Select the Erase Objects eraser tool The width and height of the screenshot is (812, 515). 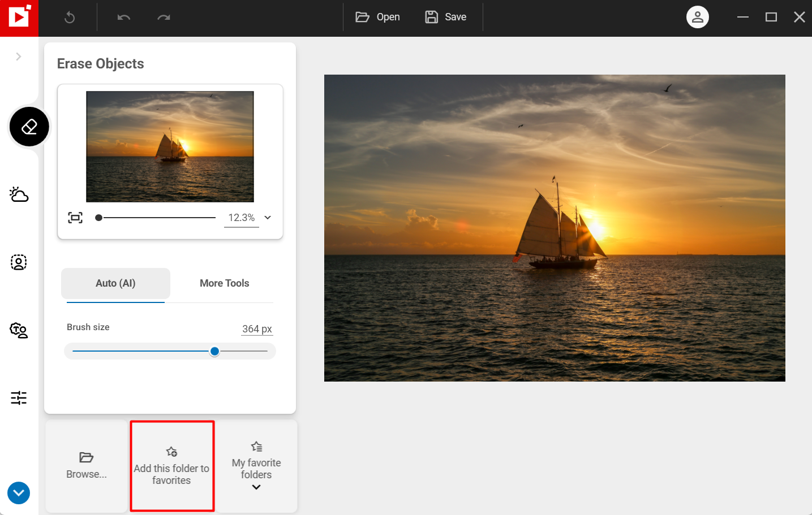(x=29, y=126)
